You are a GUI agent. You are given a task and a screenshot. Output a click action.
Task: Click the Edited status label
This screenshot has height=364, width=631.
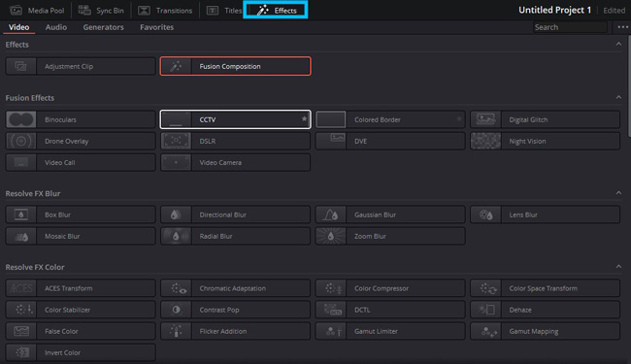point(614,11)
